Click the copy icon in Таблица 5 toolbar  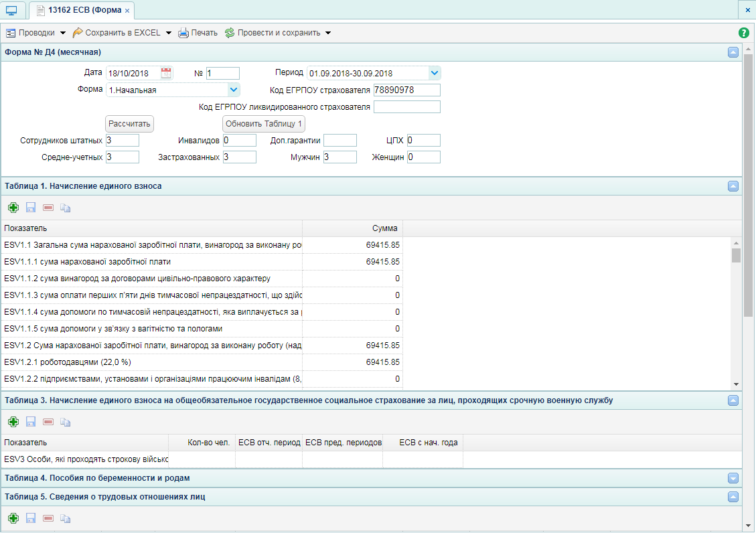66,518
